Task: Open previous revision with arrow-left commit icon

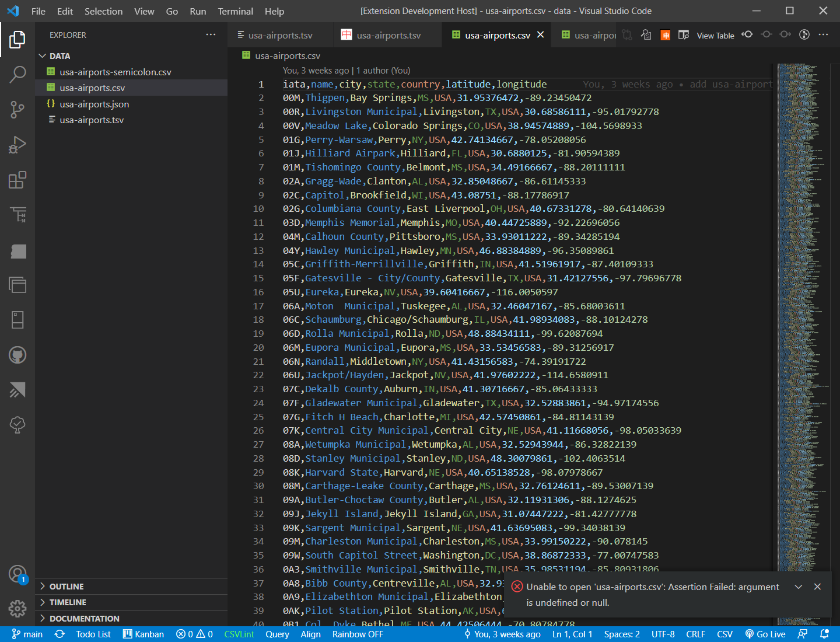Action: coord(747,34)
